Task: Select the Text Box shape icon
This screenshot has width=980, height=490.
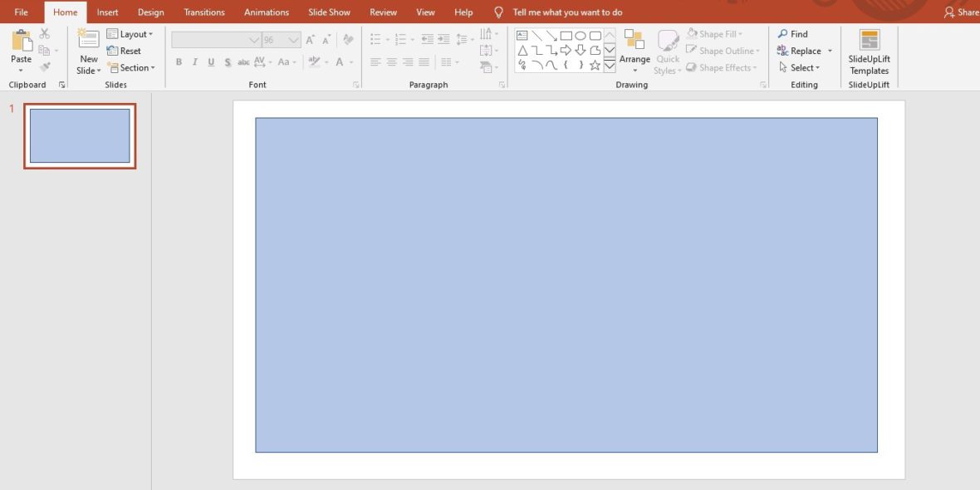Action: coord(522,35)
